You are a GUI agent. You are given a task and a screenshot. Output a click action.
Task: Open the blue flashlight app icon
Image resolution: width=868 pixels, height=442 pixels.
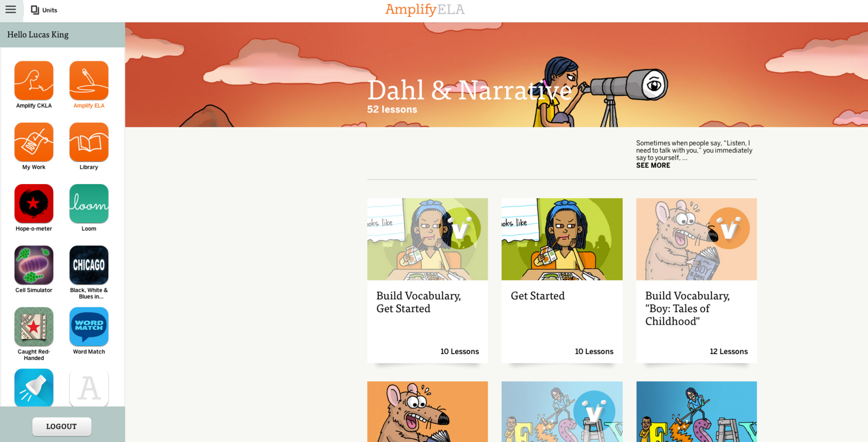[34, 388]
